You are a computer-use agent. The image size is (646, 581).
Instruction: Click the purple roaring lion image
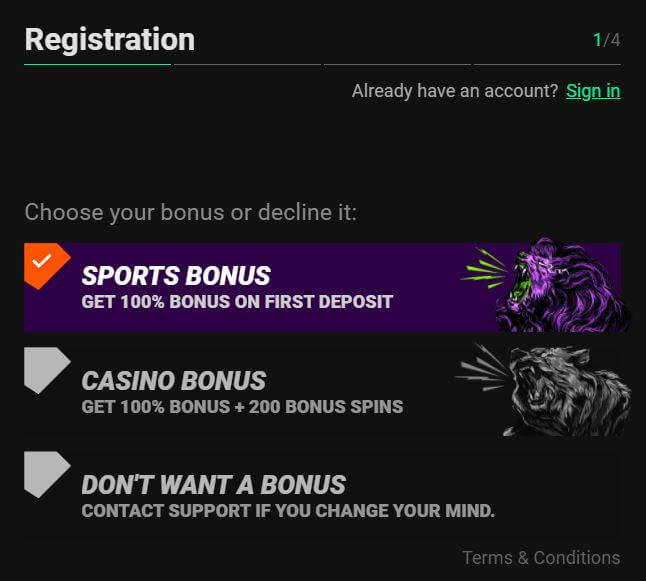tap(546, 285)
